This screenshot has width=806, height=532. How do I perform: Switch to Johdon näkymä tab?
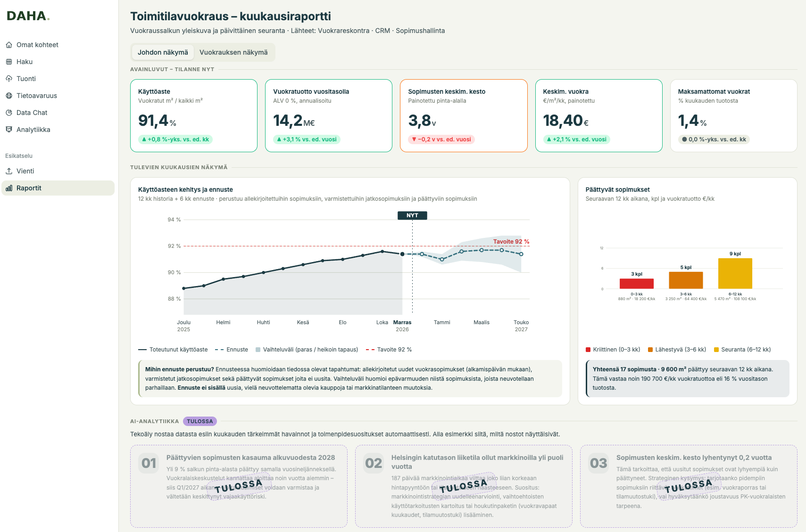tap(163, 52)
